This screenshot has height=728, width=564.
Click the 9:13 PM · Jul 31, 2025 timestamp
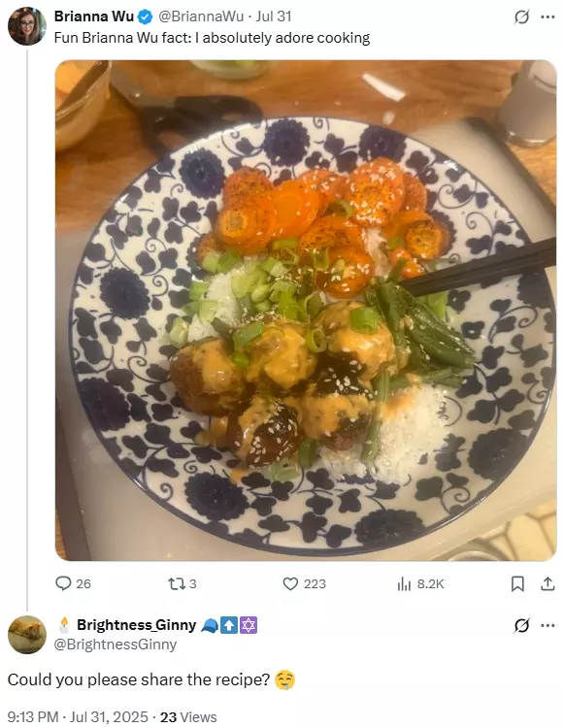click(x=78, y=717)
